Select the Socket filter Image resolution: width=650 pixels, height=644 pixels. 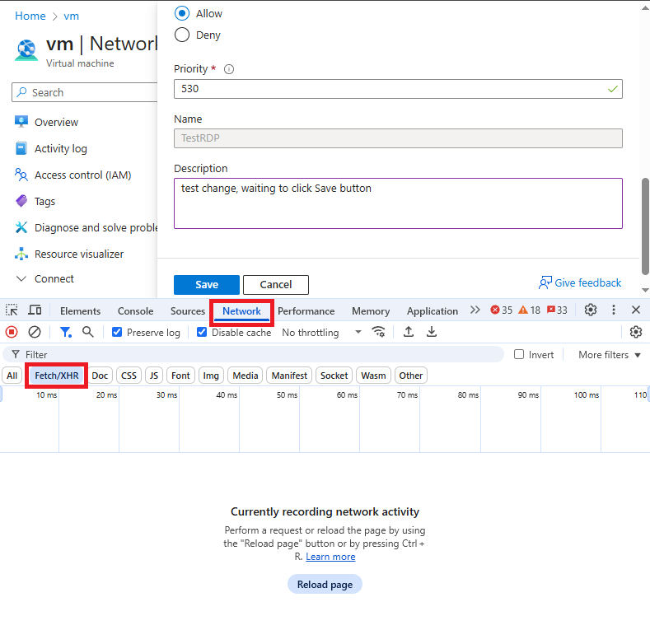334,376
